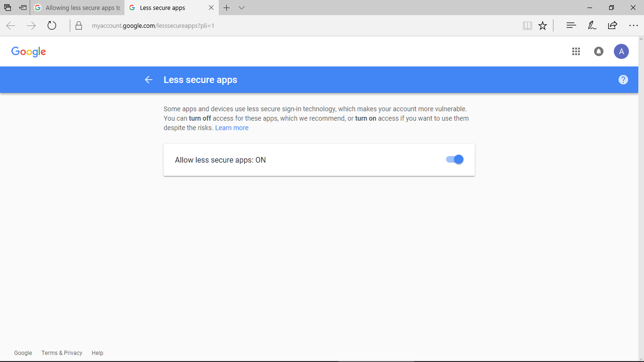Open Google notifications bell

599,51
